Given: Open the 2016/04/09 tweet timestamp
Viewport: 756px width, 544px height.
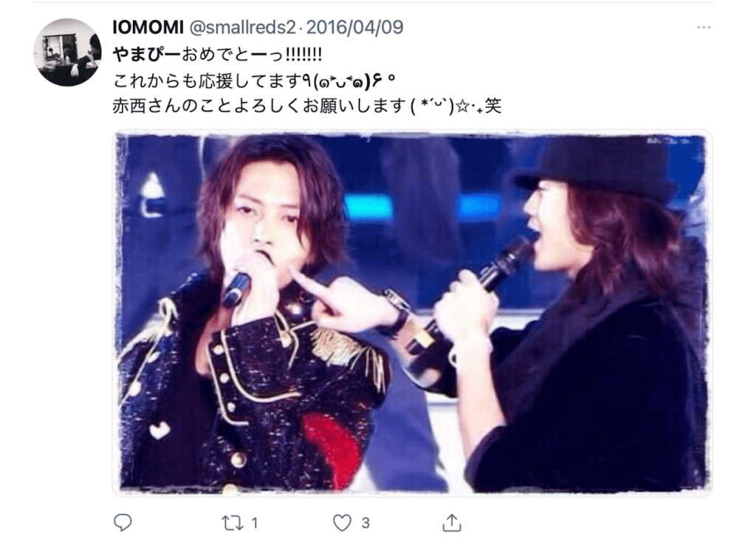Looking at the screenshot, I should (x=355, y=27).
